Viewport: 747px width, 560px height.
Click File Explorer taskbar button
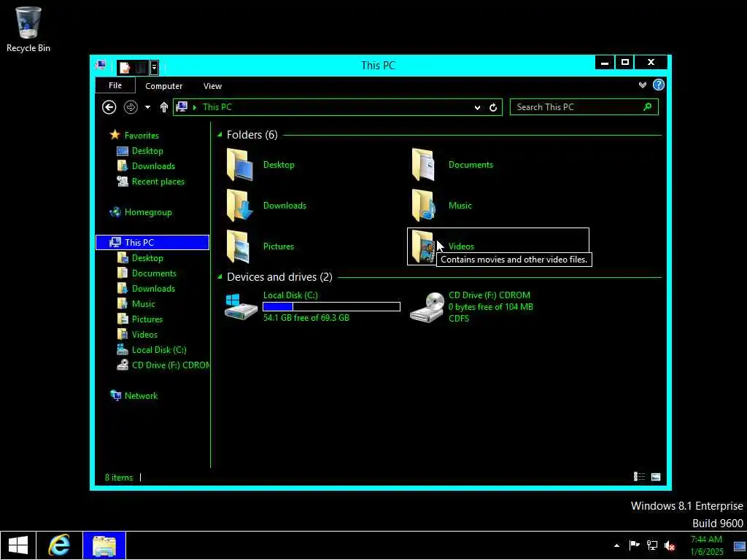coord(104,545)
